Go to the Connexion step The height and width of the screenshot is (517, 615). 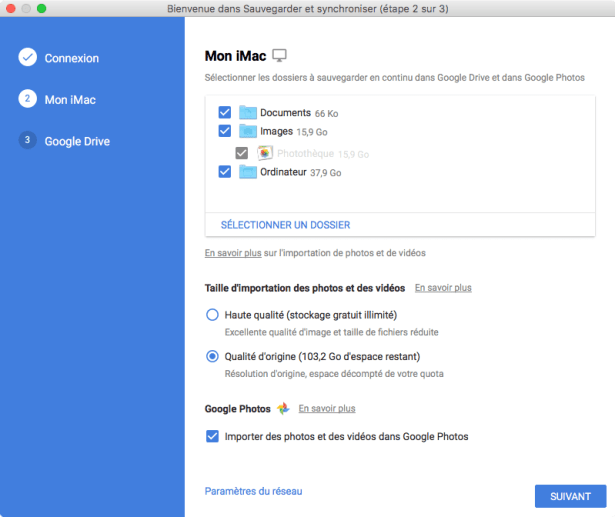pyautogui.click(x=72, y=58)
